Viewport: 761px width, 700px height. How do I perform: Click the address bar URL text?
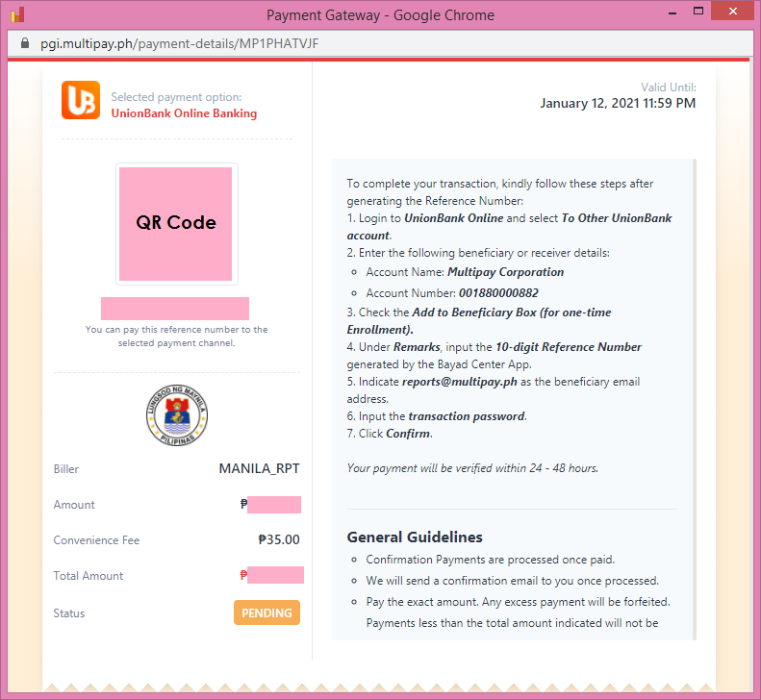click(x=180, y=43)
